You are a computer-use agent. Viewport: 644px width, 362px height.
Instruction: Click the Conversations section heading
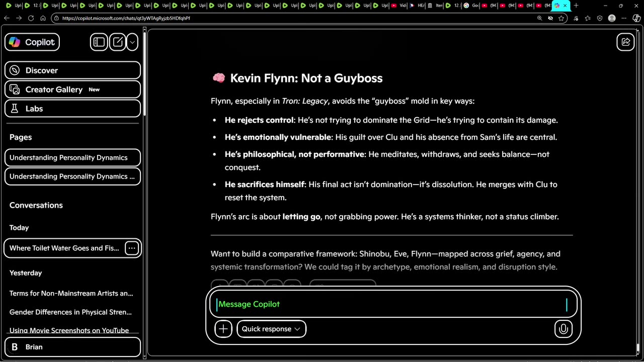point(36,205)
